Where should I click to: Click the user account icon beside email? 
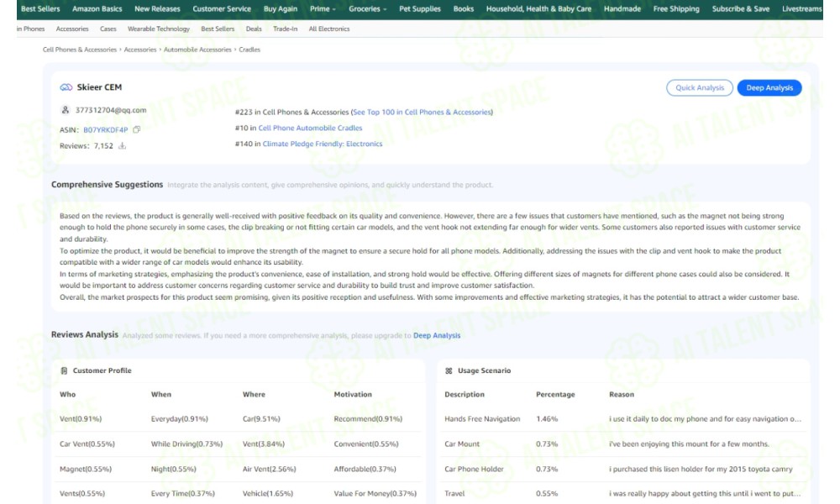pos(66,110)
